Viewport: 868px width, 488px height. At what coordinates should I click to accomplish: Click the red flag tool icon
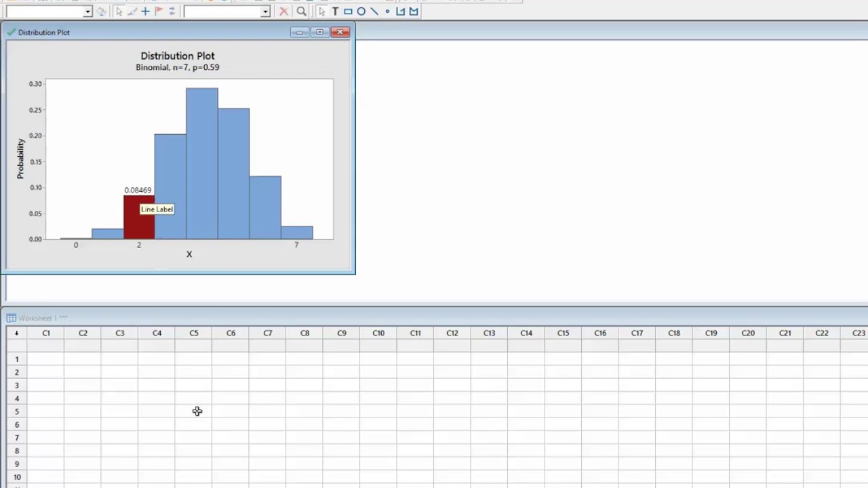(159, 12)
